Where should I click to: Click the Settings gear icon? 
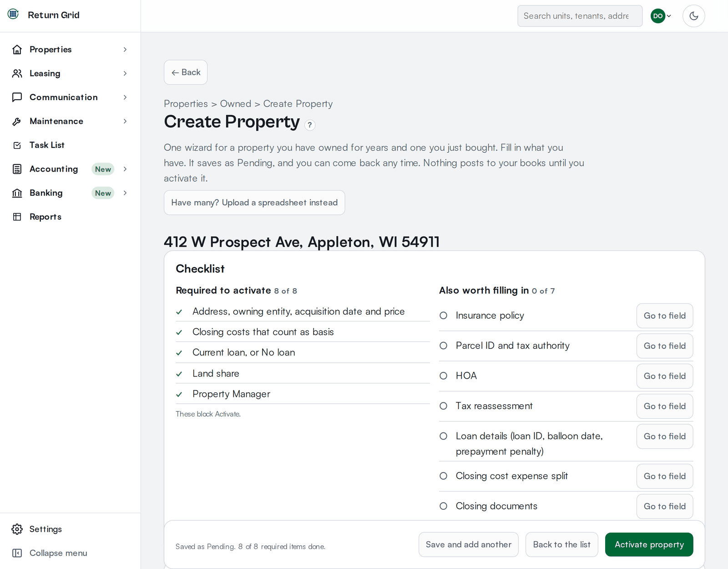click(17, 529)
